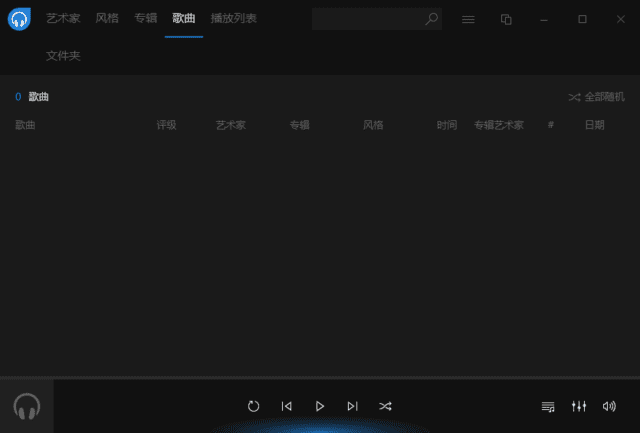Skip to next track
640x433 pixels.
click(352, 406)
